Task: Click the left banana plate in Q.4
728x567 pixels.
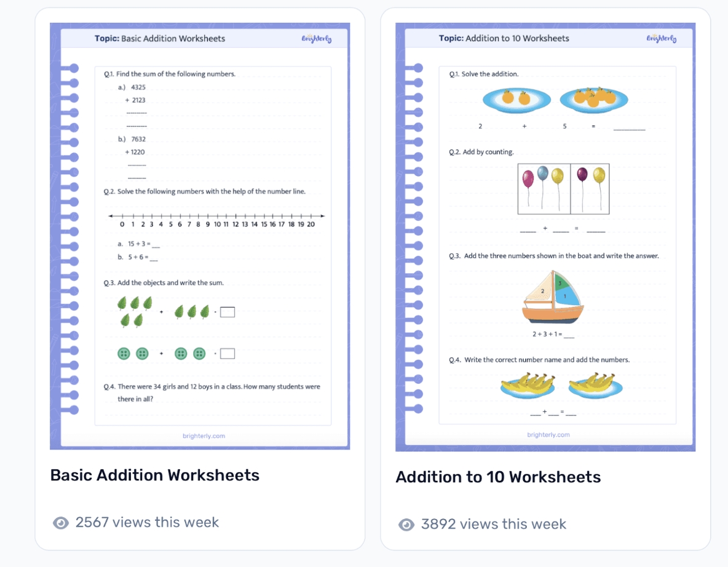Action: point(528,386)
